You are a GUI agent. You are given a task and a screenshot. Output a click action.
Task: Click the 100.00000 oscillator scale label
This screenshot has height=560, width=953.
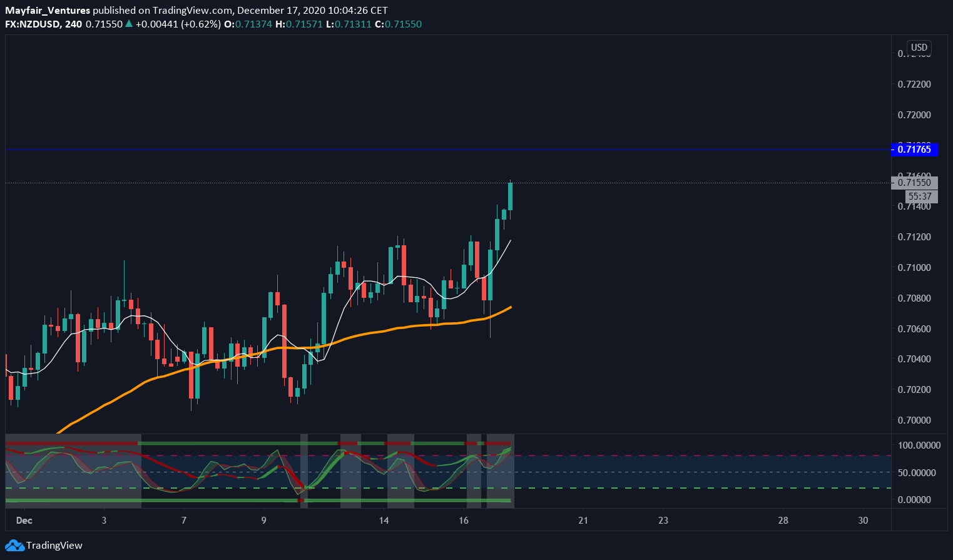pos(919,445)
